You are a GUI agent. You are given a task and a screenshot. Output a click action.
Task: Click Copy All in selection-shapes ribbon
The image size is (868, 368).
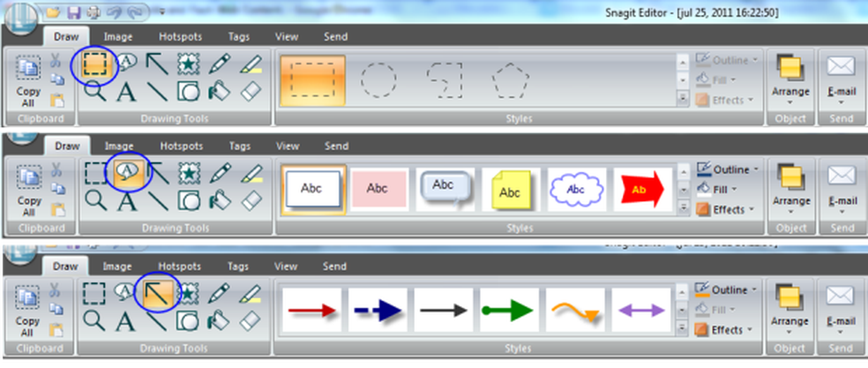[27, 80]
